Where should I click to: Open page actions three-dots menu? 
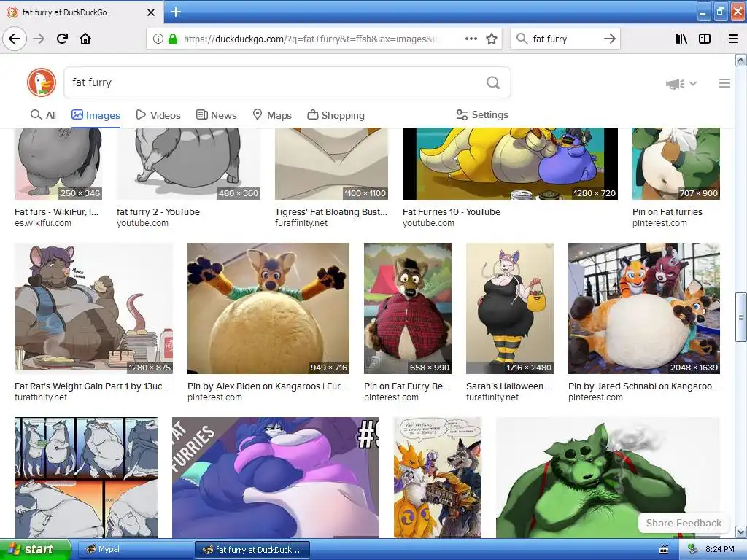point(471,39)
